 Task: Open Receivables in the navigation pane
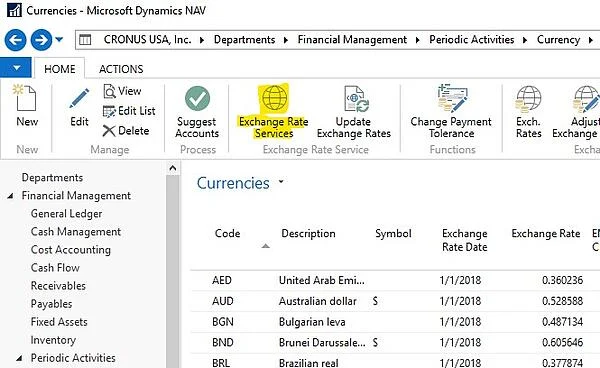click(x=58, y=286)
